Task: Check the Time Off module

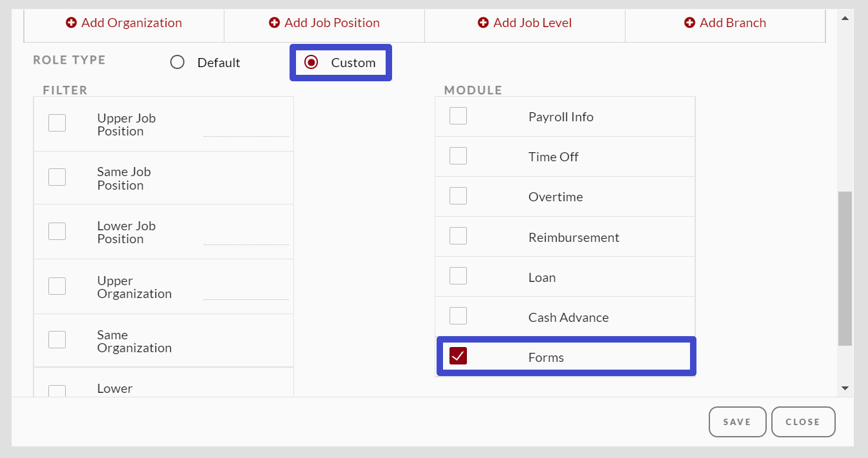Action: click(458, 156)
